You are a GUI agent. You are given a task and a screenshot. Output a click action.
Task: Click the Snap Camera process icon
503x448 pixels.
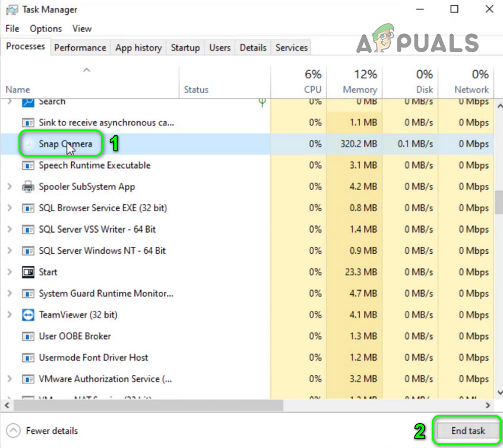[x=29, y=144]
